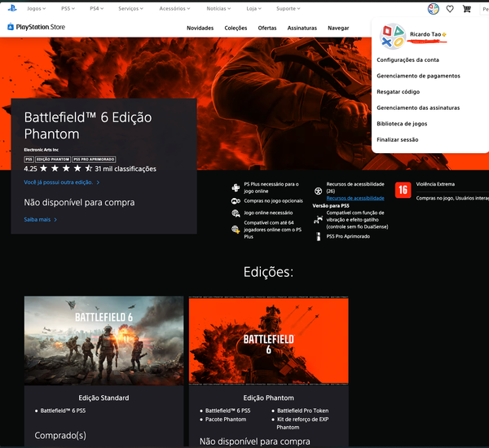The image size is (489, 448).
Task: Open the wishlist heart icon
Action: [x=449, y=9]
